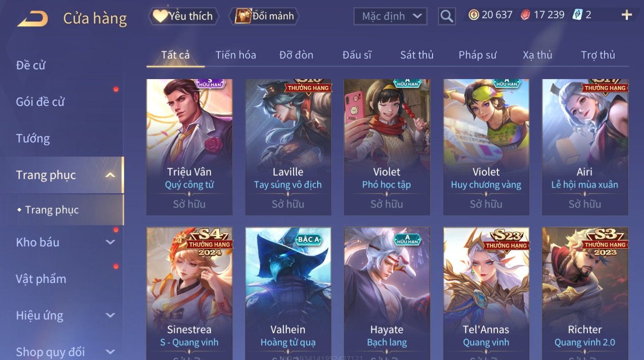The image size is (644, 360).
Task: Click the gold coin balance icon
Action: pyautogui.click(x=474, y=15)
